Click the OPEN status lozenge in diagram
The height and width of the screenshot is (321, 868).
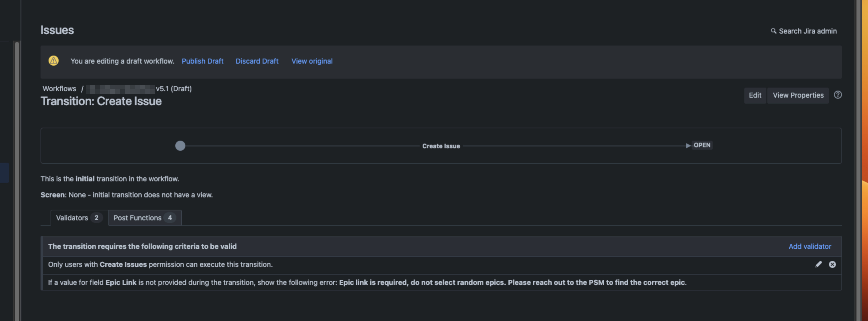click(x=702, y=145)
